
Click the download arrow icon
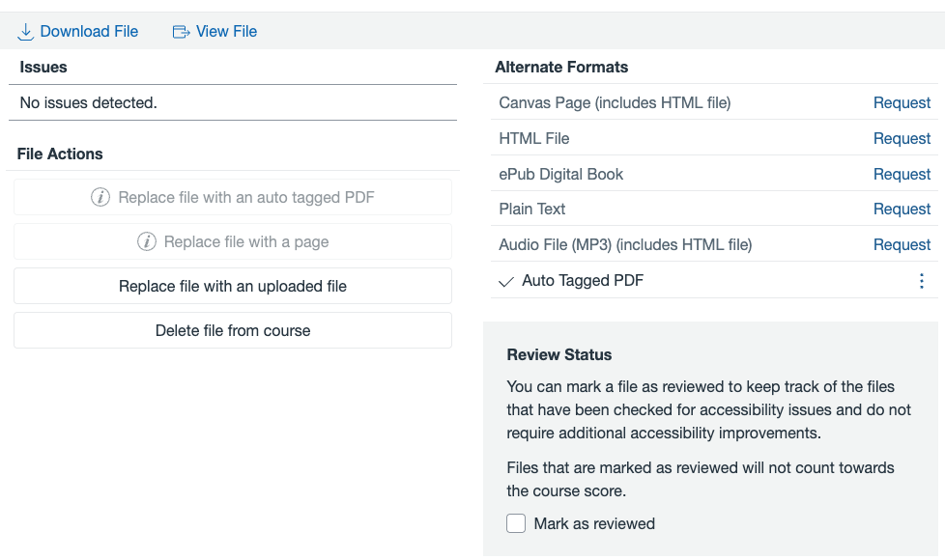click(26, 32)
